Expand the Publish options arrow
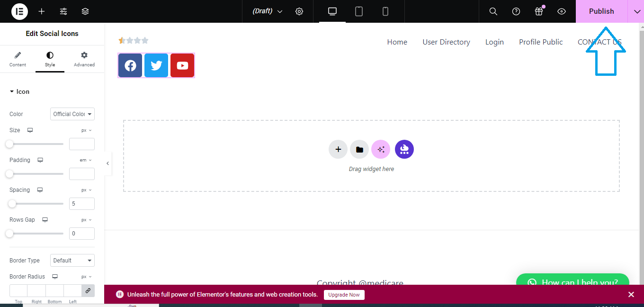This screenshot has height=307, width=644. click(x=636, y=11)
